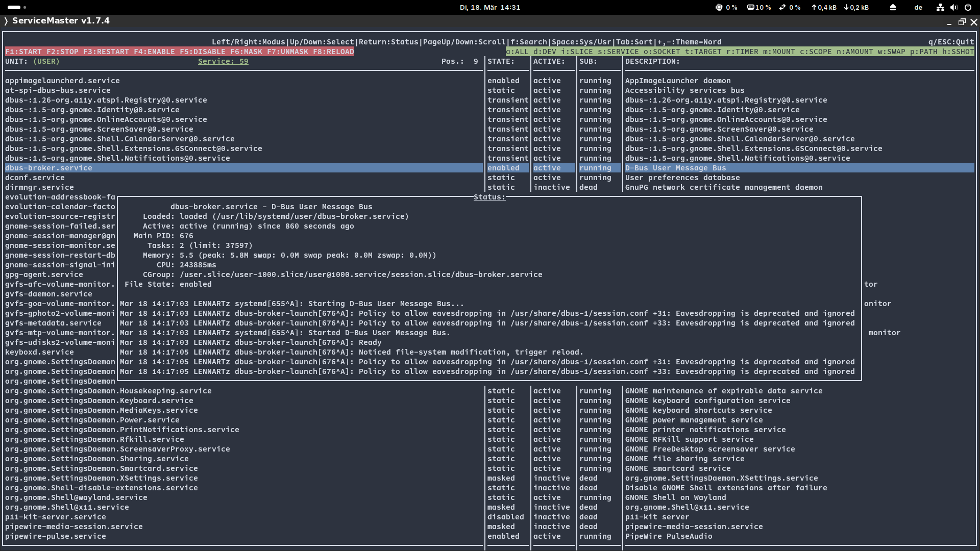Click the volume speaker icon
Screen dimensions: 980x551
954,7
